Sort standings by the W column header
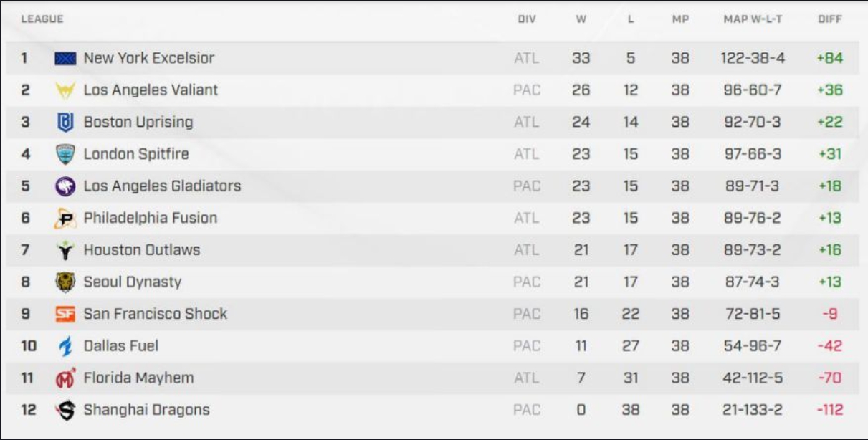868x440 pixels. coord(581,19)
